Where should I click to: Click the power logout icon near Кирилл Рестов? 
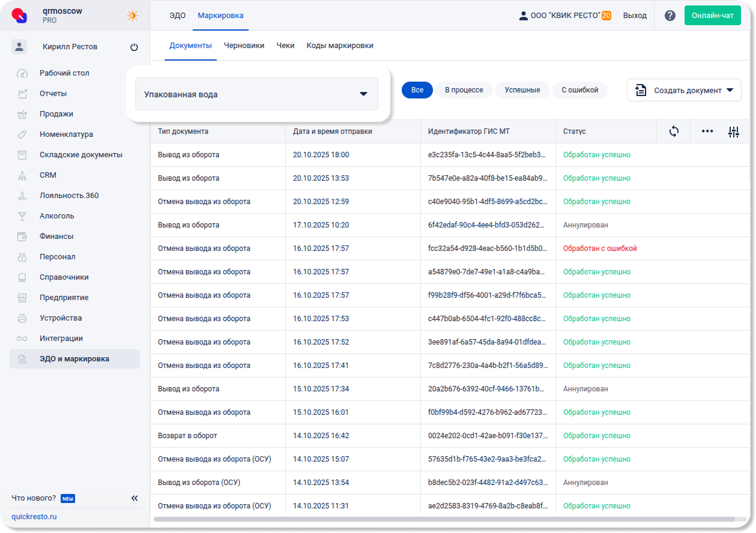tap(134, 47)
